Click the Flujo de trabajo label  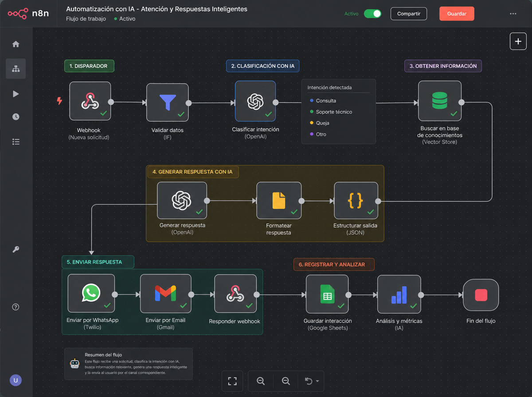coord(86,19)
